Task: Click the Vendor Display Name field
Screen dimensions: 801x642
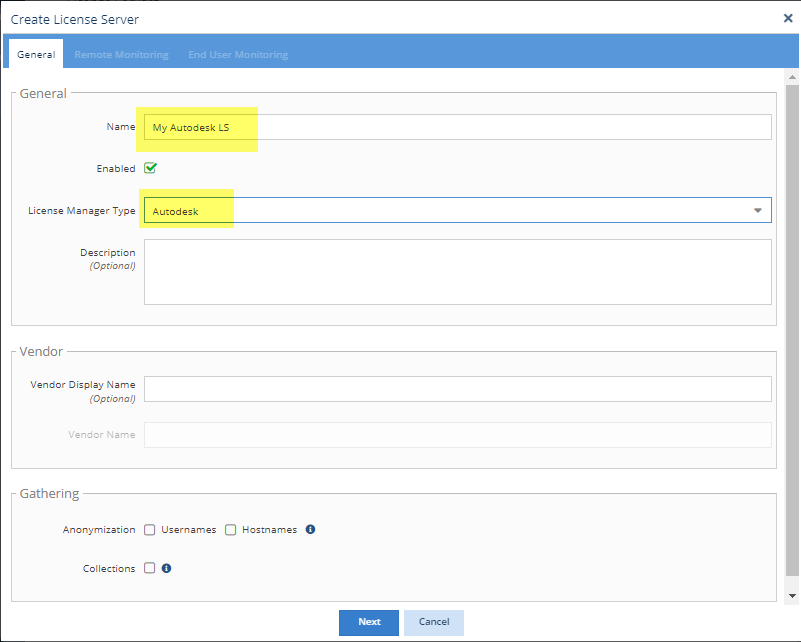Action: click(457, 389)
